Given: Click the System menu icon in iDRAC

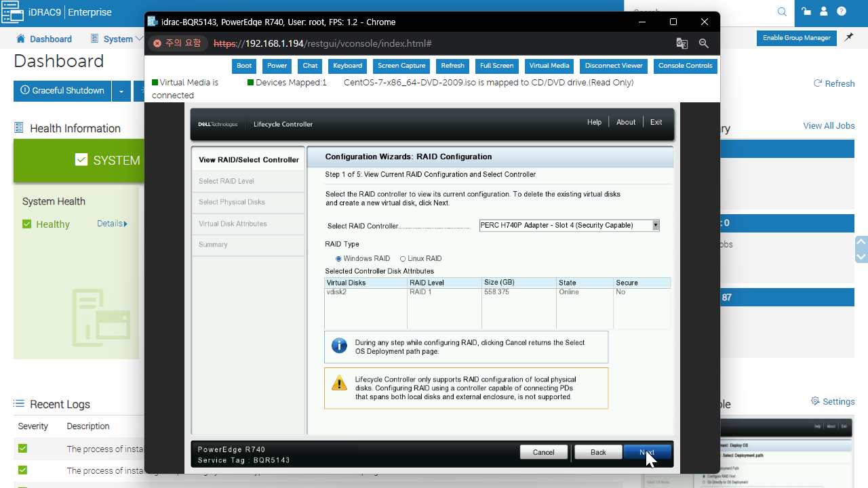Looking at the screenshot, I should click(94, 39).
